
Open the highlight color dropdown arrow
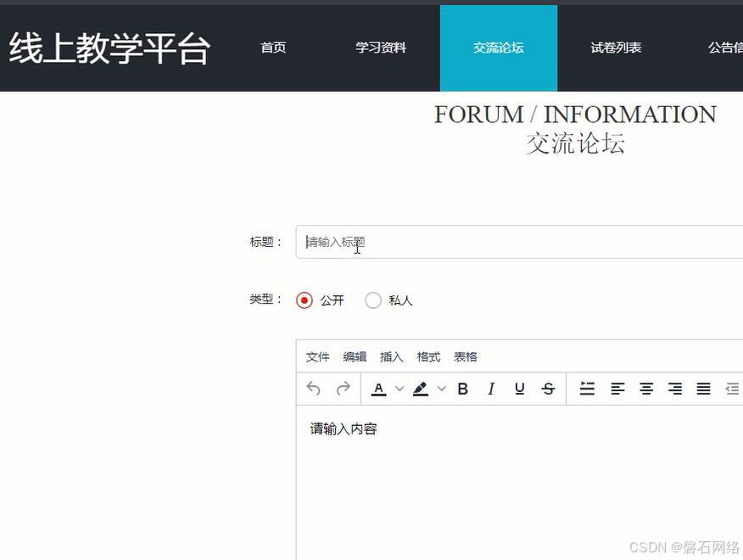coord(440,389)
